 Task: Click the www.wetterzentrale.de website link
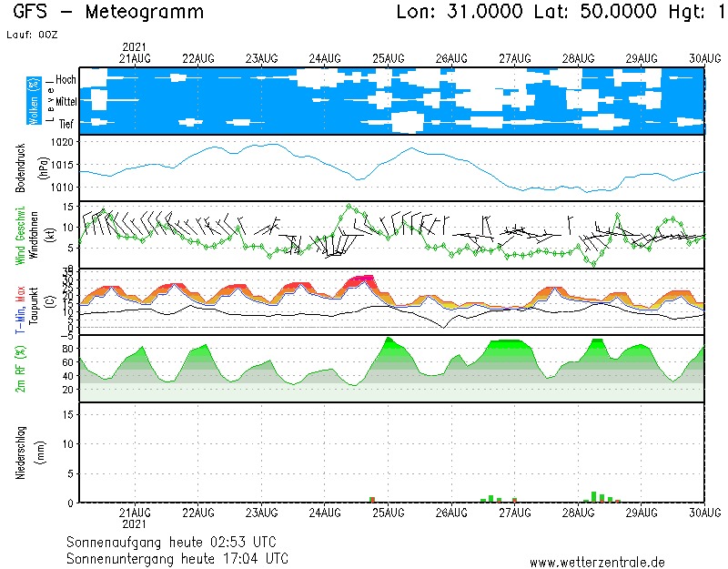point(597,563)
